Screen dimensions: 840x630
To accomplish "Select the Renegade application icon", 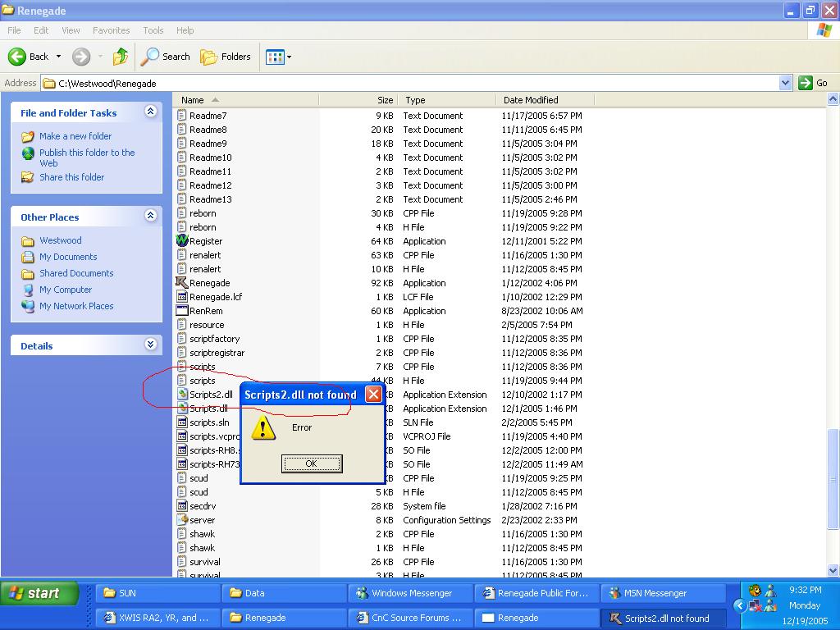I will 183,283.
